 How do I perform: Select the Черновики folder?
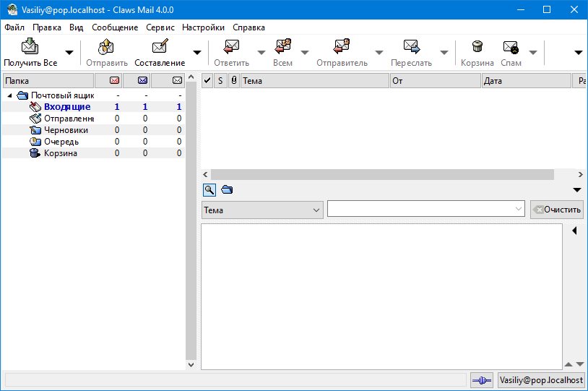click(66, 130)
